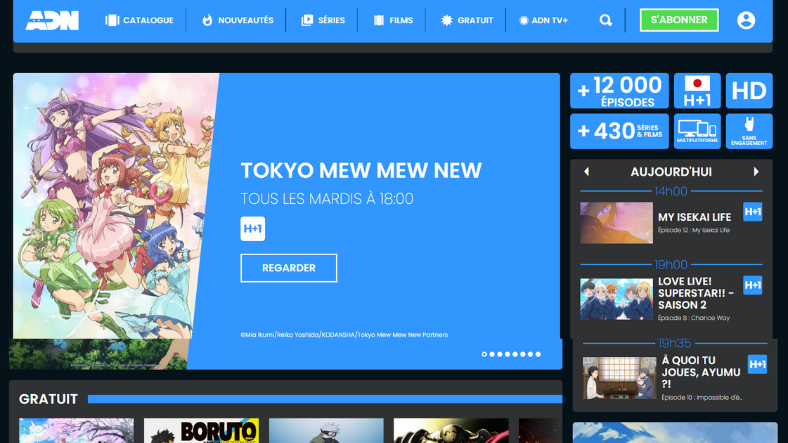The width and height of the screenshot is (788, 443).
Task: Click the S'abonner subscribe button
Action: click(x=679, y=20)
